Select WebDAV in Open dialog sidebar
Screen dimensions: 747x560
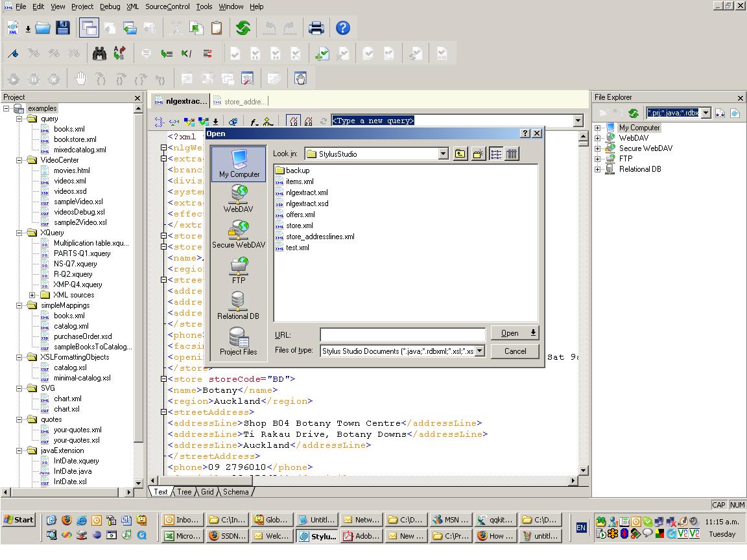[238, 198]
